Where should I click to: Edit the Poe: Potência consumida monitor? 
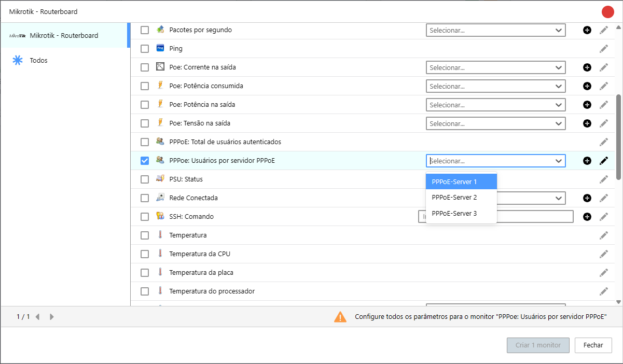[x=603, y=86]
